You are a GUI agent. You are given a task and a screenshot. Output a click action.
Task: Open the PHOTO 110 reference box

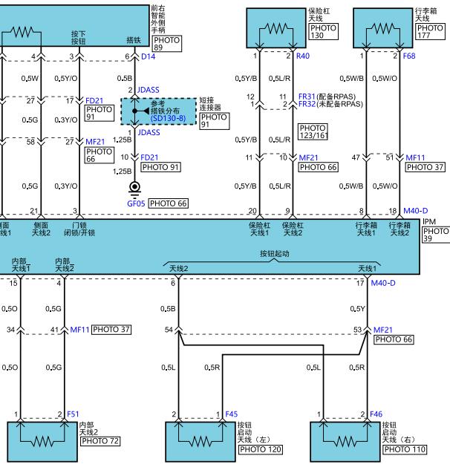405,449
